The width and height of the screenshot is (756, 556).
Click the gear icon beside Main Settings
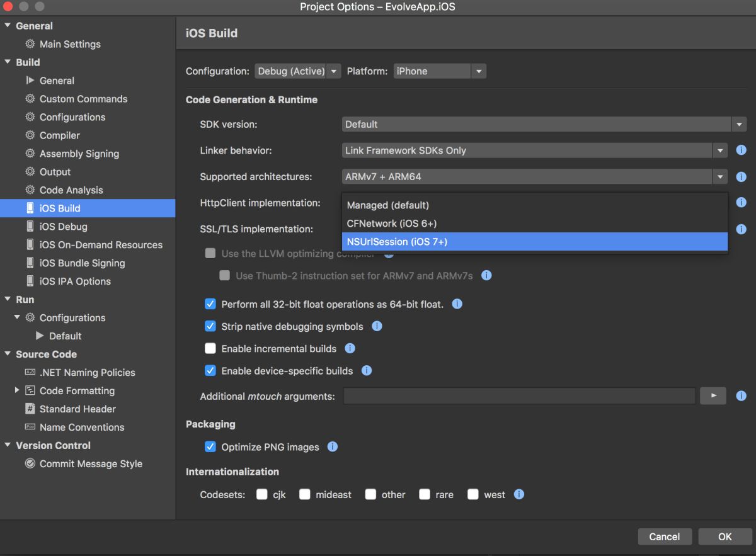pyautogui.click(x=30, y=44)
